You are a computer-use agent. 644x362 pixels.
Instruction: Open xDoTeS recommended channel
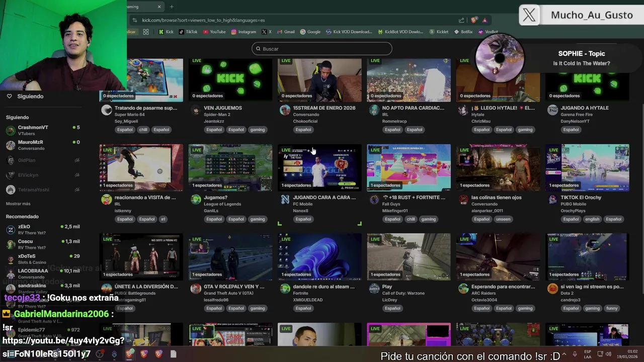(x=42, y=259)
